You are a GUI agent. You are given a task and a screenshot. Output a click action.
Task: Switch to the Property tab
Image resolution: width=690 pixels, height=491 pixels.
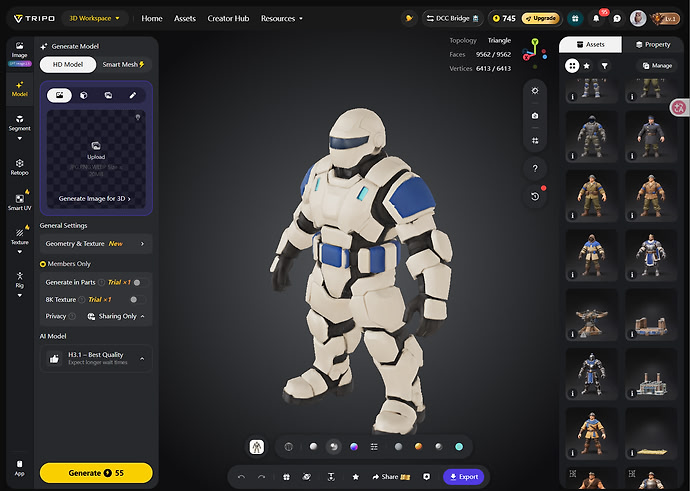click(653, 44)
